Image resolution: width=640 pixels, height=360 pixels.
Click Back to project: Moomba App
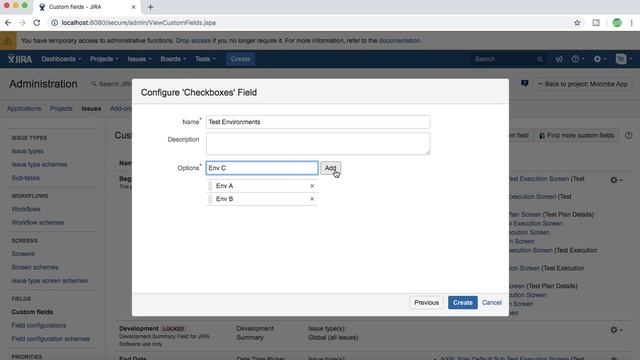pyautogui.click(x=582, y=84)
